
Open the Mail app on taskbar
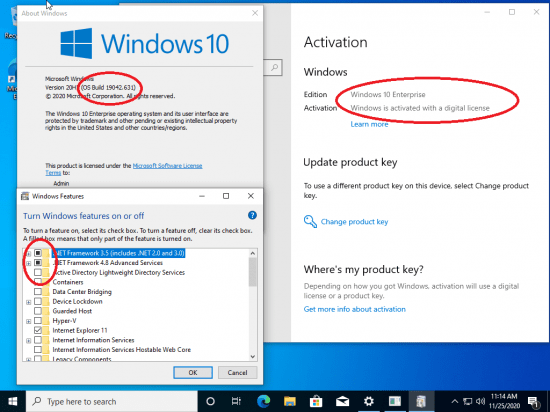342,401
